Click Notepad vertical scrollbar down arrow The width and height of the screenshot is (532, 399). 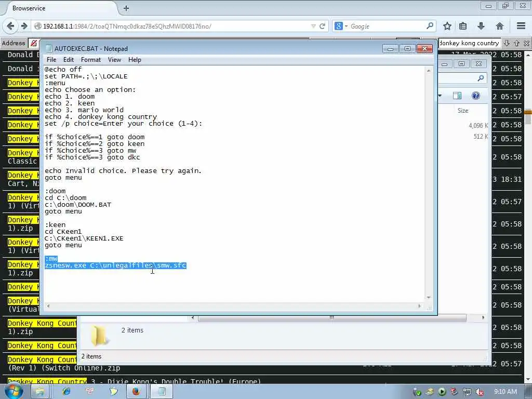429,298
